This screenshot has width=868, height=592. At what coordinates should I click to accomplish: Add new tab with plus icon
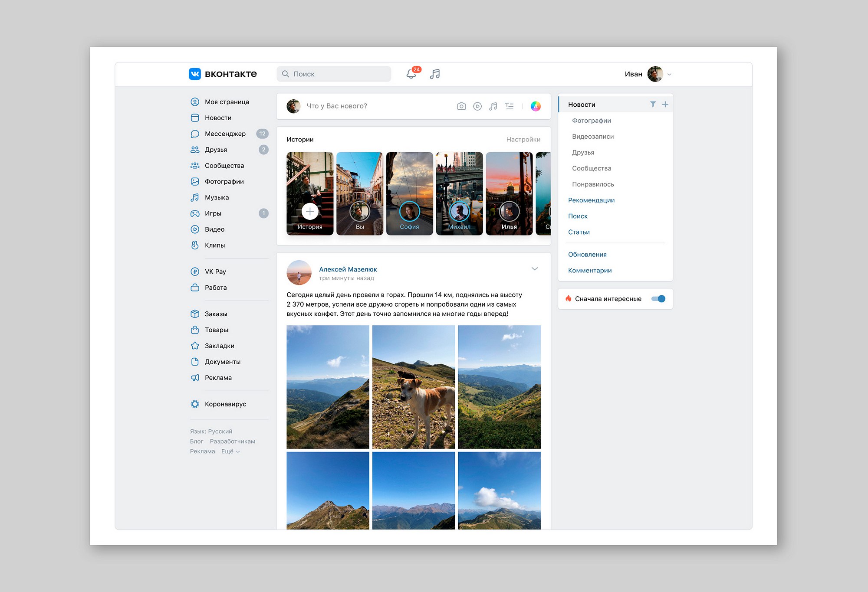coord(665,104)
